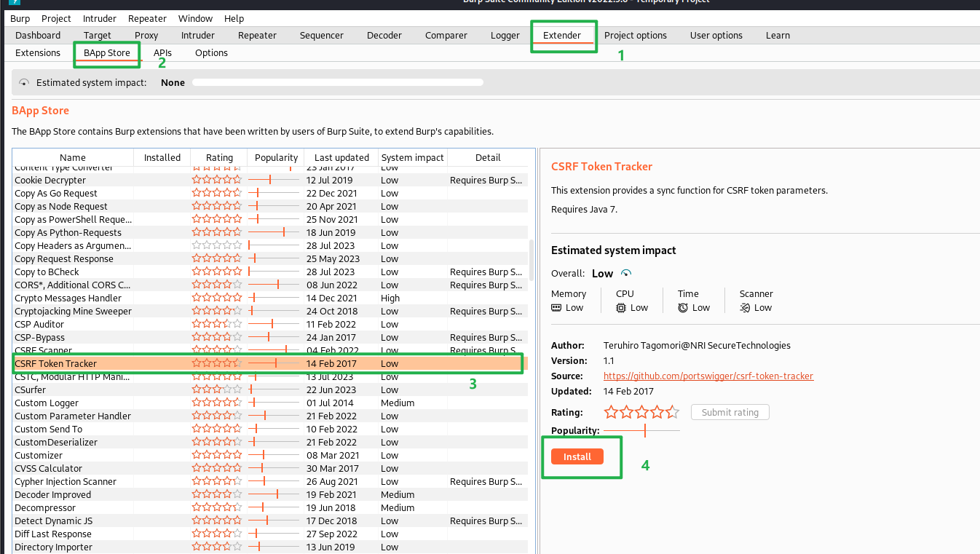Image resolution: width=980 pixels, height=554 pixels.
Task: Sort the table by Rating column
Action: point(219,157)
